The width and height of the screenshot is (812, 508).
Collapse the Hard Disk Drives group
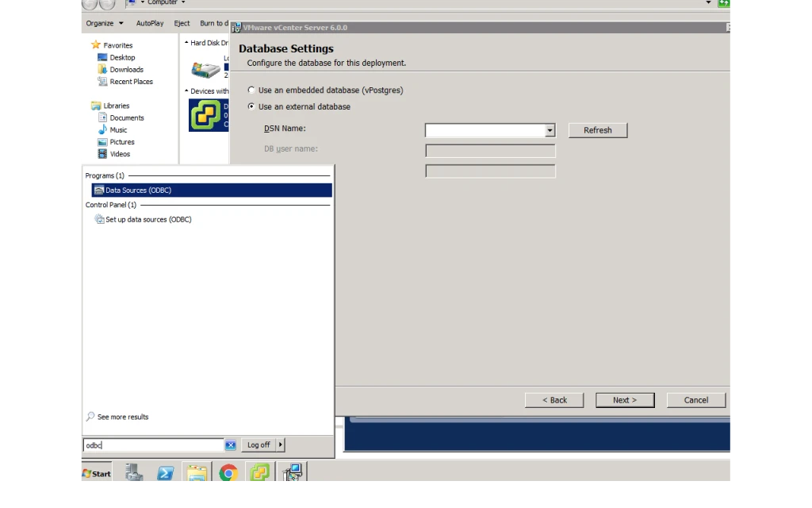(x=186, y=43)
